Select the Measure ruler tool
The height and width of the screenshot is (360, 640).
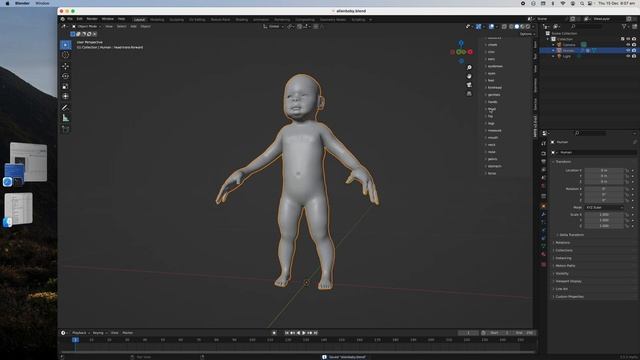point(65,118)
